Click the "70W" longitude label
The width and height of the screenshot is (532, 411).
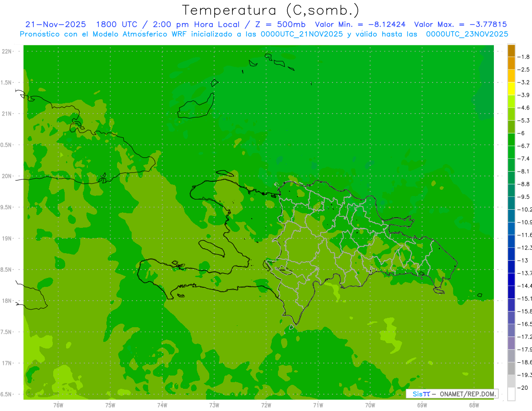click(x=370, y=405)
